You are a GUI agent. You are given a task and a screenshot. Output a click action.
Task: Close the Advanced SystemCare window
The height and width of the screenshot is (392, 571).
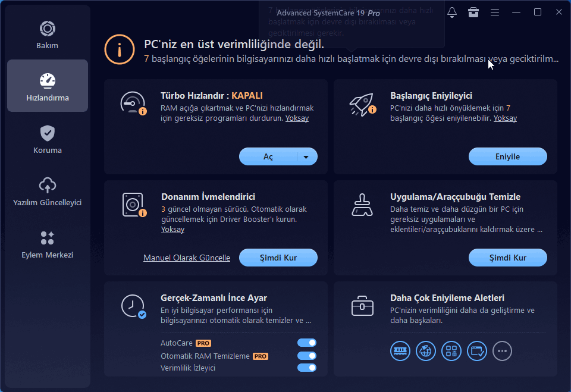coord(559,12)
